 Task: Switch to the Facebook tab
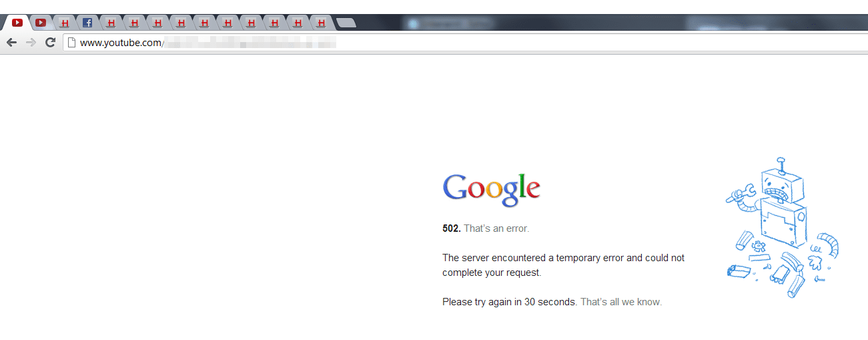coord(87,23)
